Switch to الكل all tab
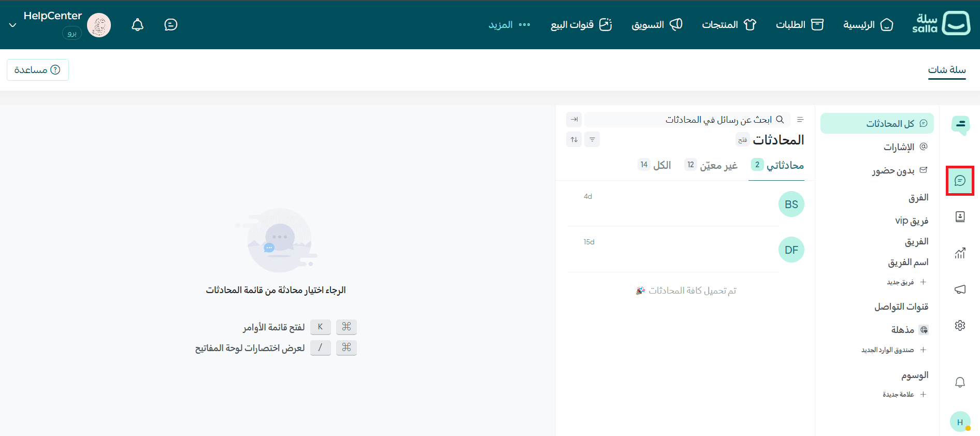The height and width of the screenshot is (436, 980). (x=654, y=165)
